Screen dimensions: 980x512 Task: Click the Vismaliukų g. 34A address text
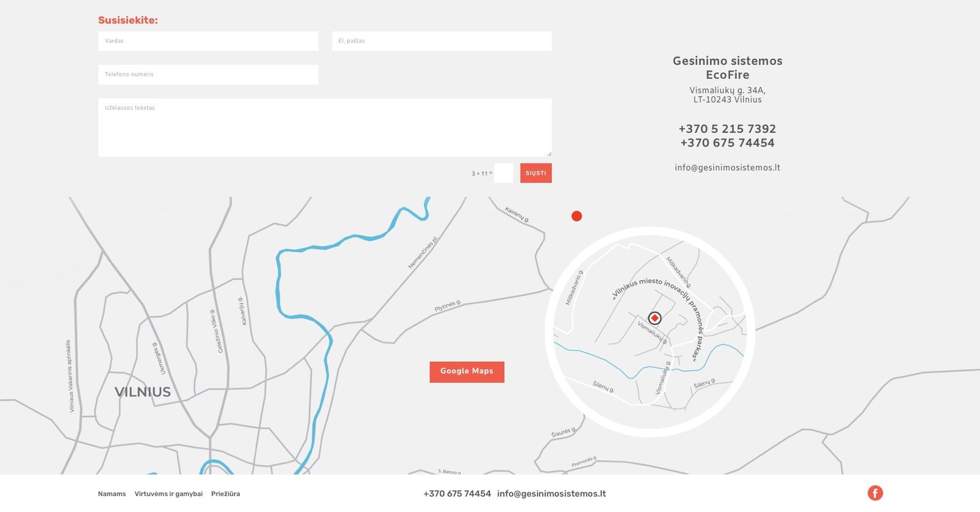(x=727, y=91)
